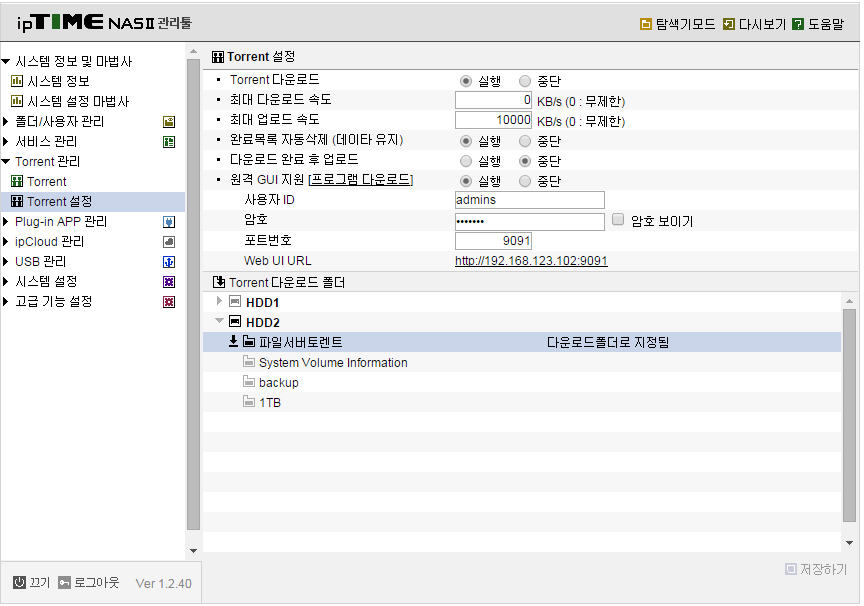
Task: Click the 저장하기 save icon
Action: [x=791, y=569]
